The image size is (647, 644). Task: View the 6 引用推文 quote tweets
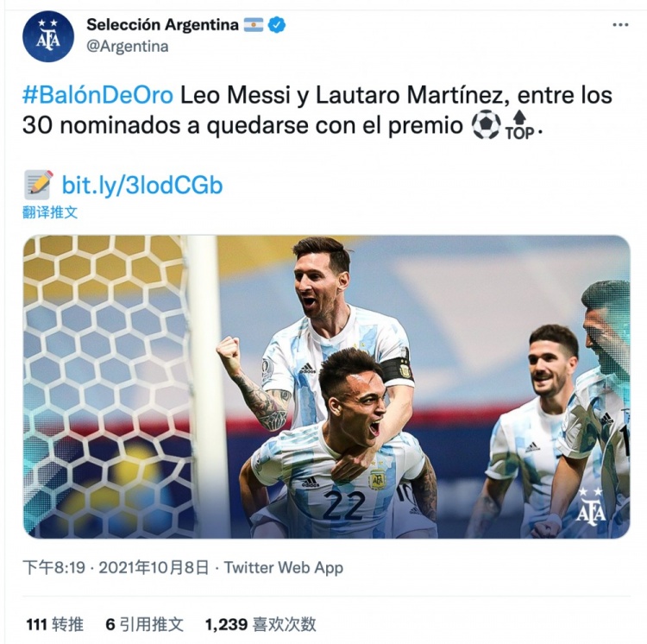coord(144,624)
